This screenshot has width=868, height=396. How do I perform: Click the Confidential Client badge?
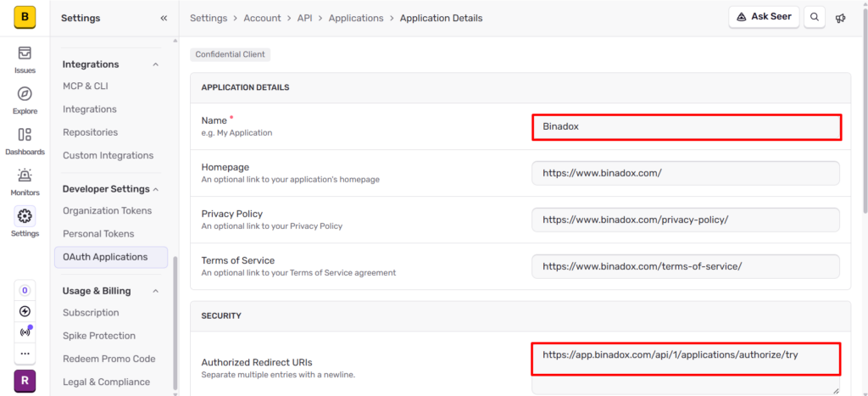click(231, 55)
